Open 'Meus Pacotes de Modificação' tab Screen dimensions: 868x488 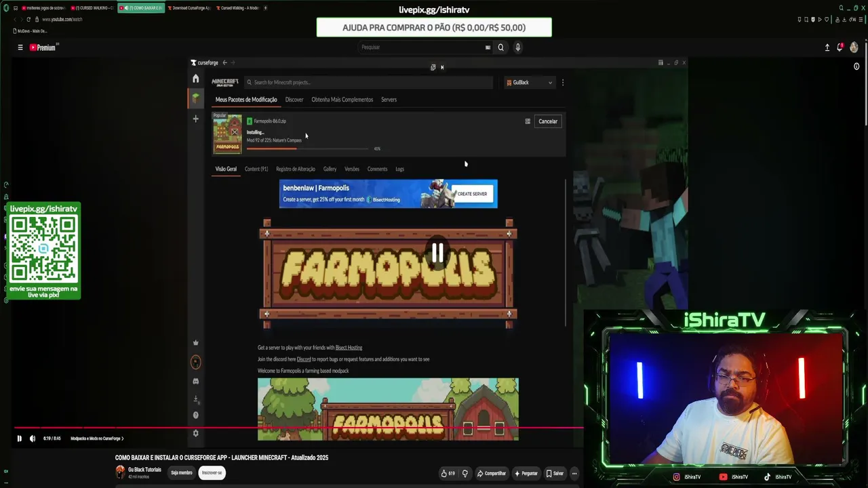(246, 100)
